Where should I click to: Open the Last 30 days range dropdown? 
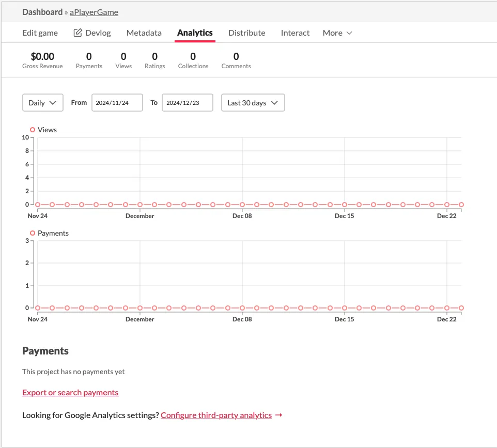[x=253, y=102]
